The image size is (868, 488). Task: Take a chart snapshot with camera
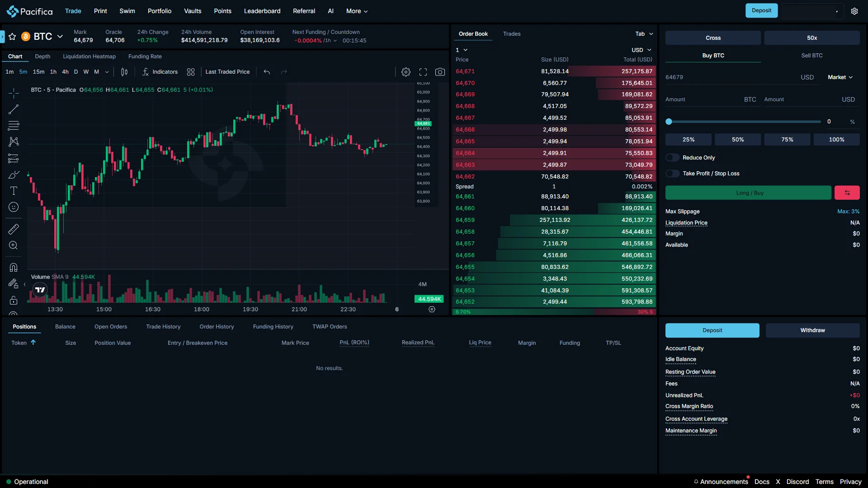pos(440,72)
